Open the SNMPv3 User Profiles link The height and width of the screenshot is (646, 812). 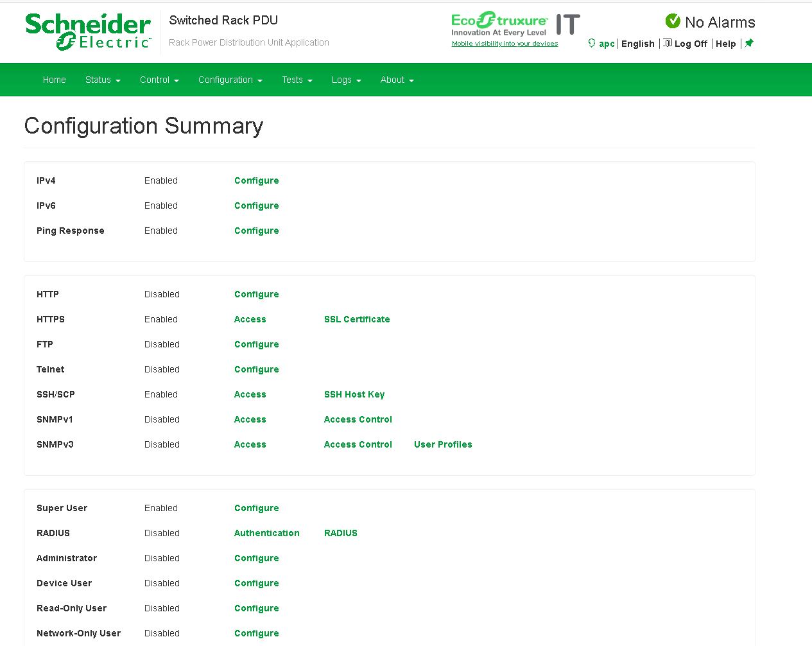click(x=443, y=444)
